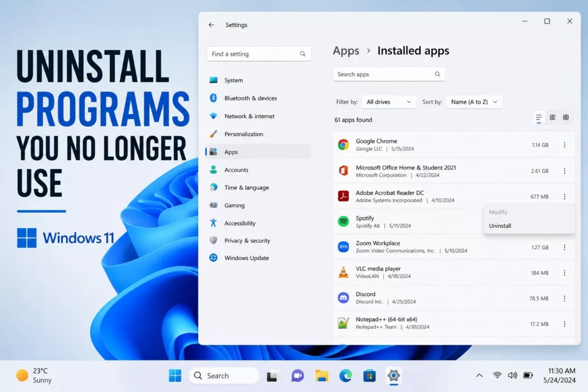Select the Spotify app name
This screenshot has height=392, width=588.
365,218
